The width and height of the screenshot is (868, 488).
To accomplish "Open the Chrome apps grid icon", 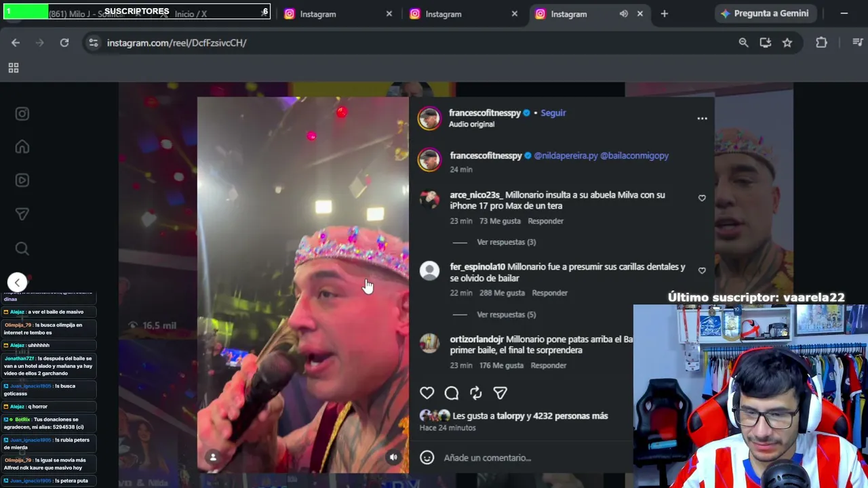I will click(14, 68).
